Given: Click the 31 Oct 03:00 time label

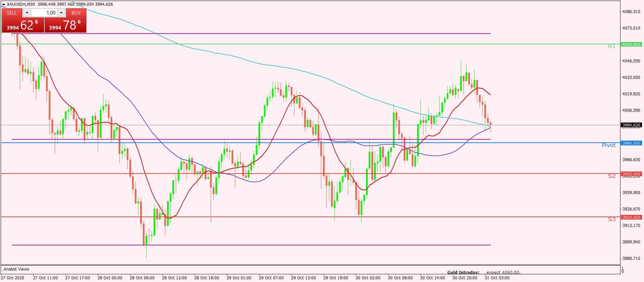Looking at the screenshot, I should point(497,278).
